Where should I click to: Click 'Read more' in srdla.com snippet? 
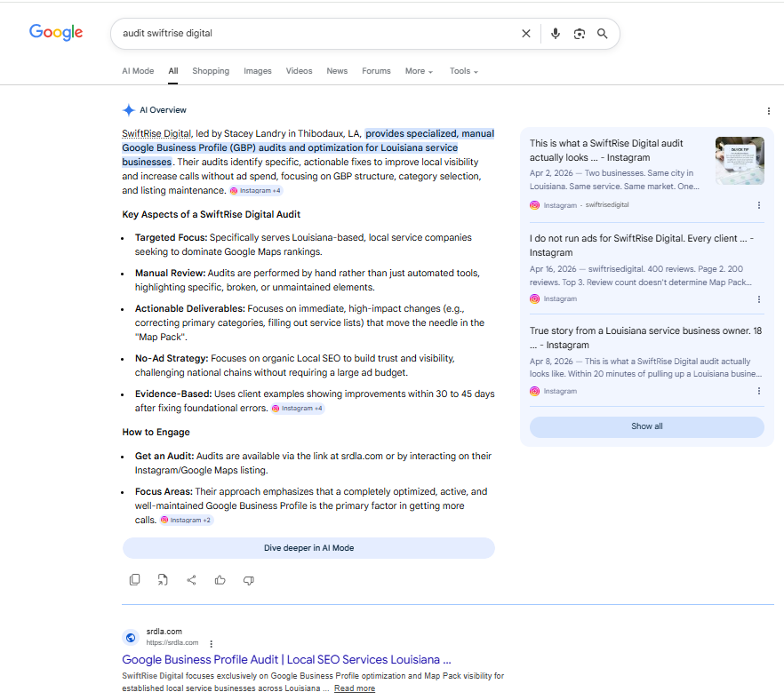(355, 688)
